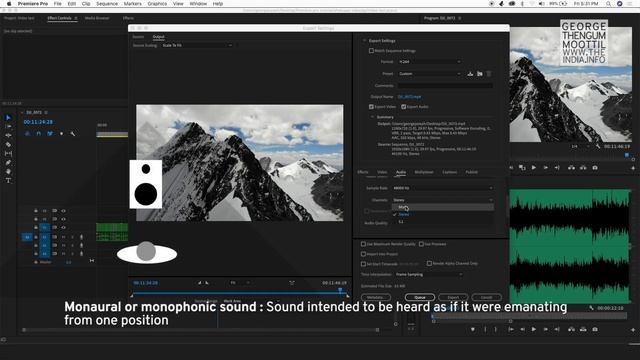
Task: Enable Use Maximum Render Quality
Action: point(363,244)
